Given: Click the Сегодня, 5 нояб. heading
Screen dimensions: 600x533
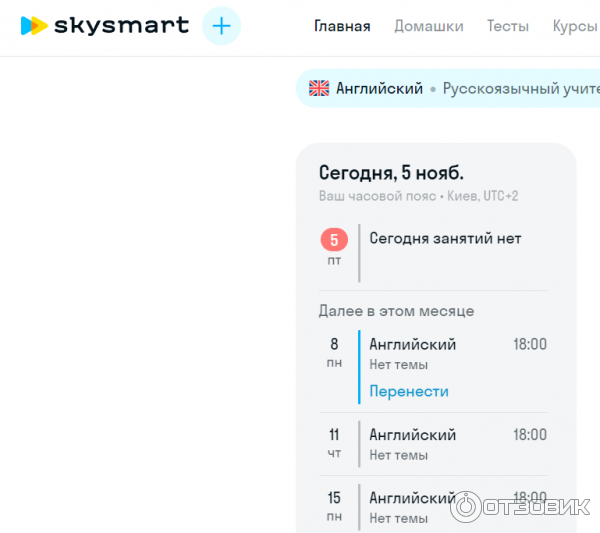Looking at the screenshot, I should click(391, 172).
